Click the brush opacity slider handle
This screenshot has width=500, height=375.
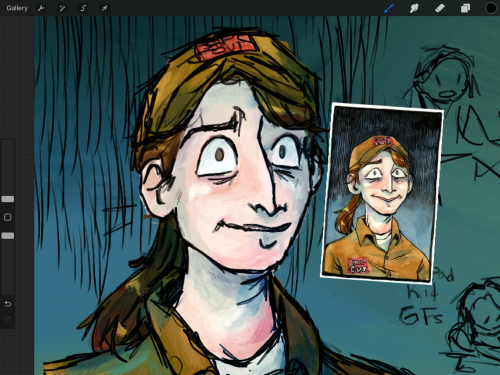click(8, 236)
